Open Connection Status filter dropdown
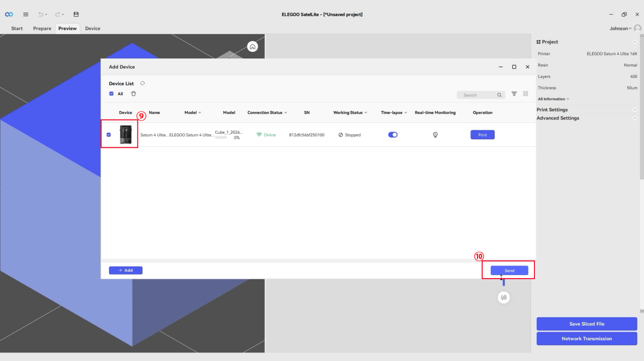The height and width of the screenshot is (361, 644). [286, 112]
